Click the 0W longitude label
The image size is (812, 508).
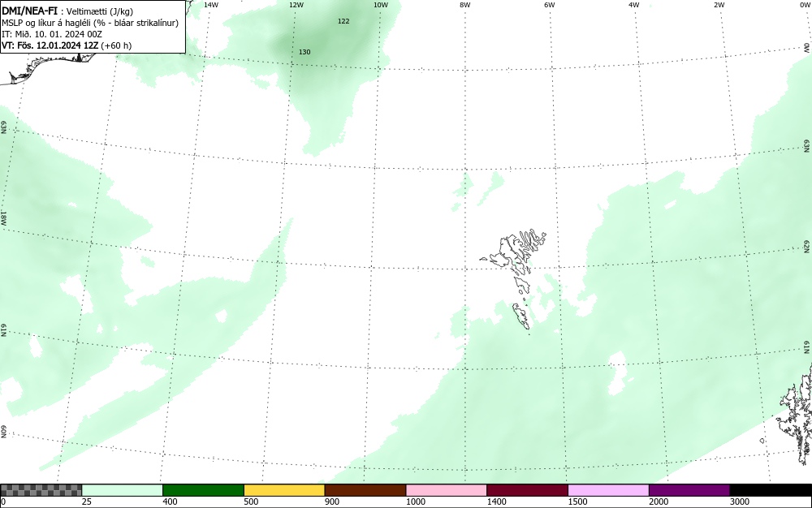pyautogui.click(x=805, y=5)
